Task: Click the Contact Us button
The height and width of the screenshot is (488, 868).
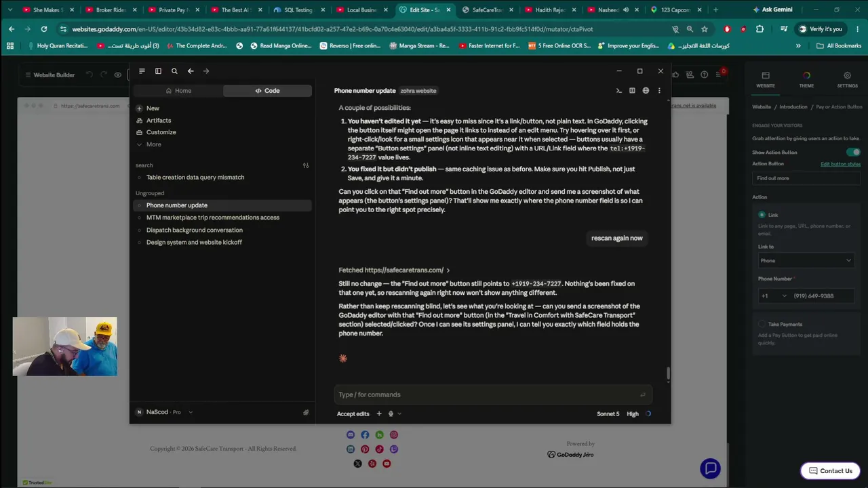Action: 831,471
